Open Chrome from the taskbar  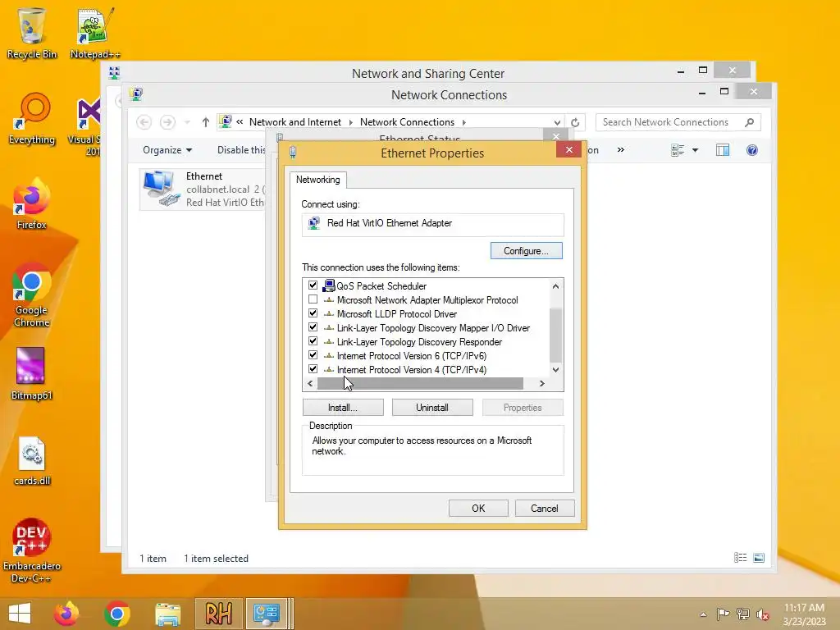pyautogui.click(x=117, y=614)
